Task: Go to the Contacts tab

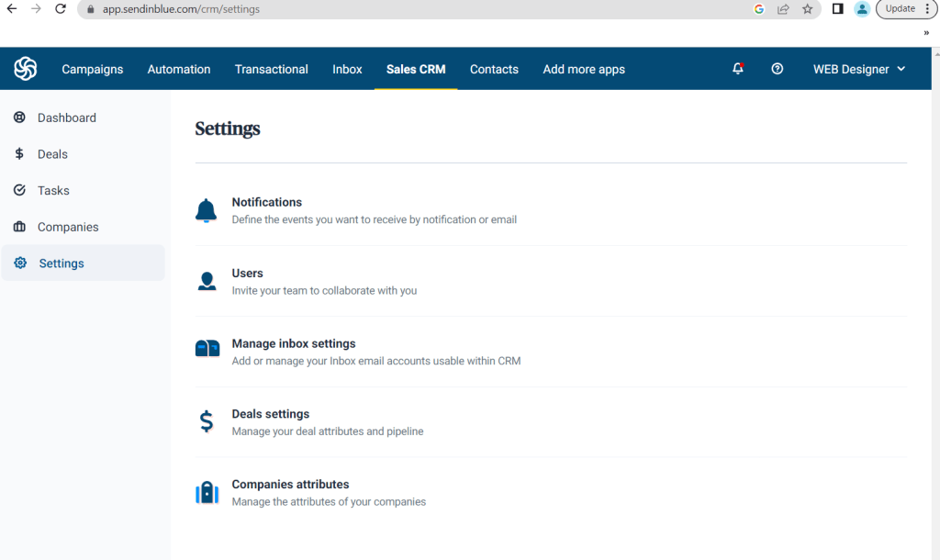Action: [x=494, y=69]
